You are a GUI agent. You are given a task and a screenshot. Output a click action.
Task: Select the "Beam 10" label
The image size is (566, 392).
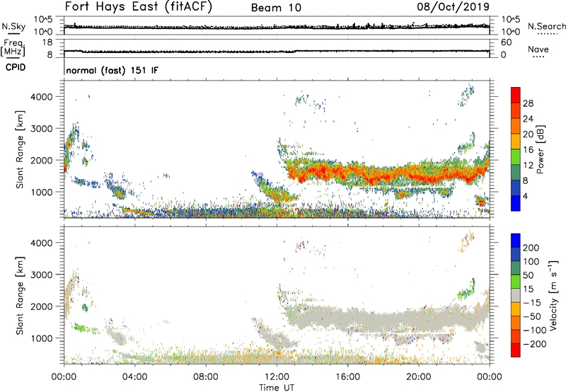click(x=276, y=8)
